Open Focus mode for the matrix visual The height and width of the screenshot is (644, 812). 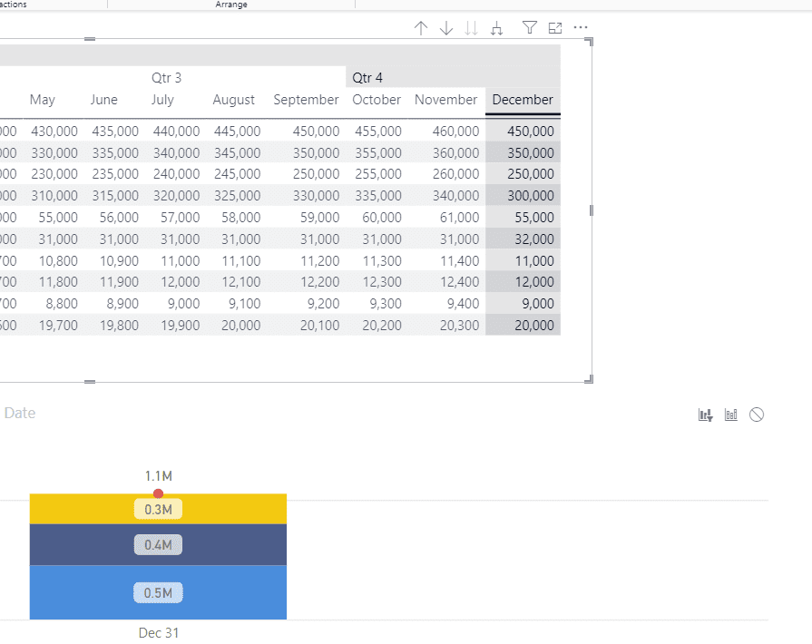pos(555,28)
